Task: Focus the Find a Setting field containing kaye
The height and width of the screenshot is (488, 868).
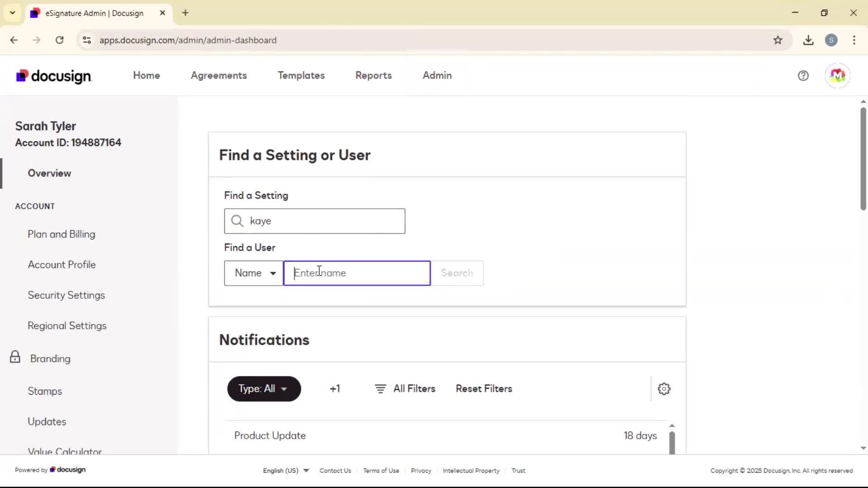Action: 315,221
